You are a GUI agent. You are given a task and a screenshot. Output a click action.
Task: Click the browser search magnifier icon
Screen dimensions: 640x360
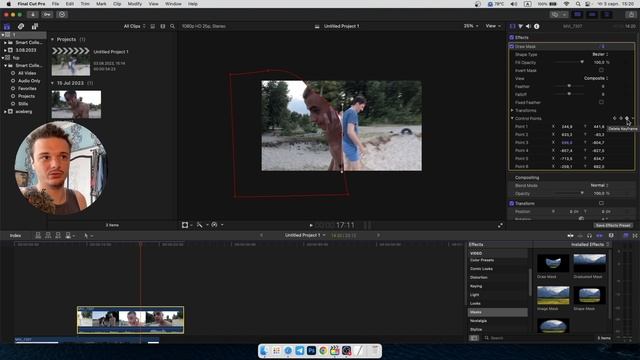coord(172,26)
